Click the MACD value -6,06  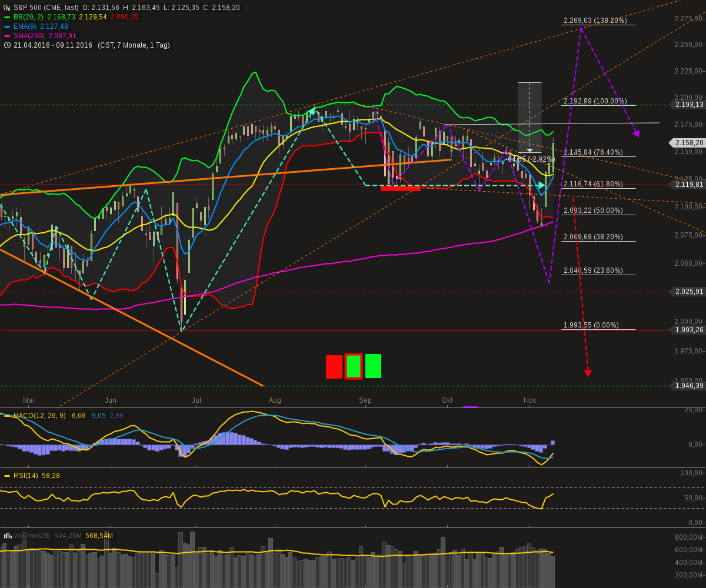pos(78,416)
